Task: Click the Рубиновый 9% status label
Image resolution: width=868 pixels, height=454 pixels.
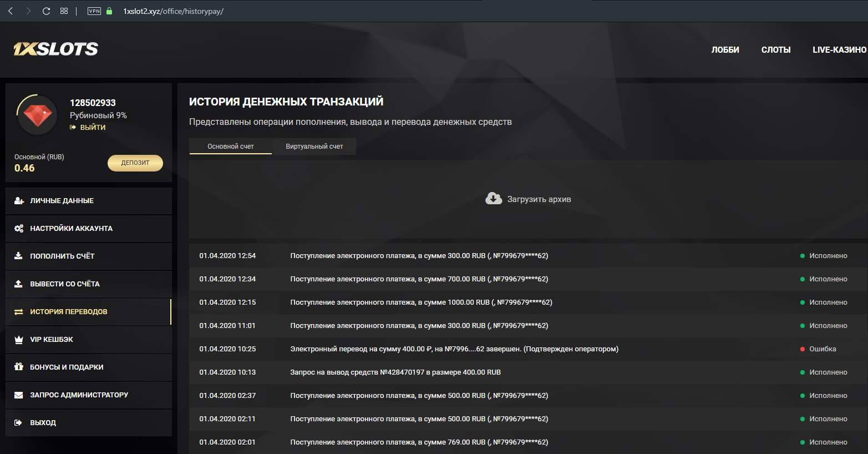Action: pyautogui.click(x=98, y=115)
